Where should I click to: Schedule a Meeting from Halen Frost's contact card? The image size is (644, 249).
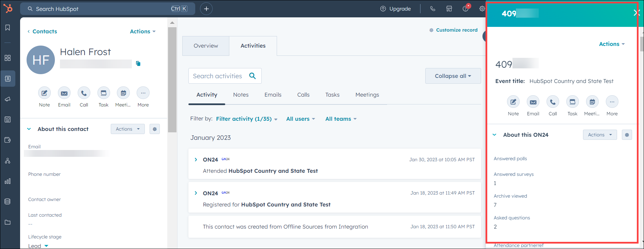123,93
